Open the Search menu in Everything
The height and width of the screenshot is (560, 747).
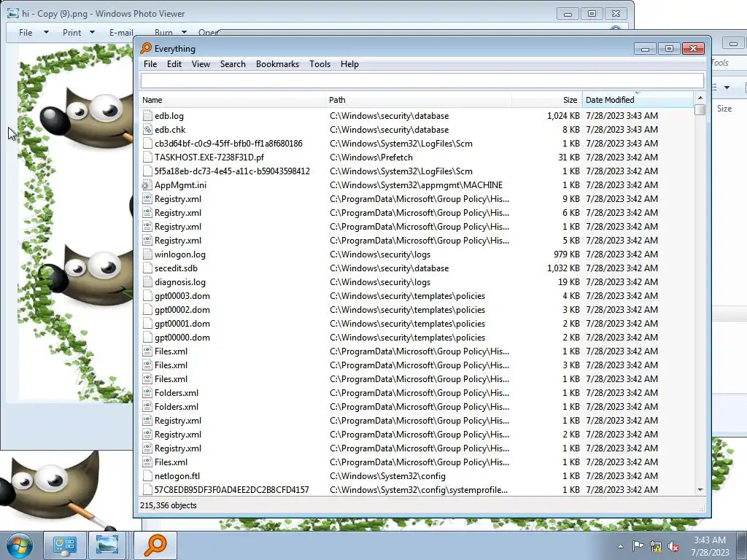pyautogui.click(x=233, y=64)
